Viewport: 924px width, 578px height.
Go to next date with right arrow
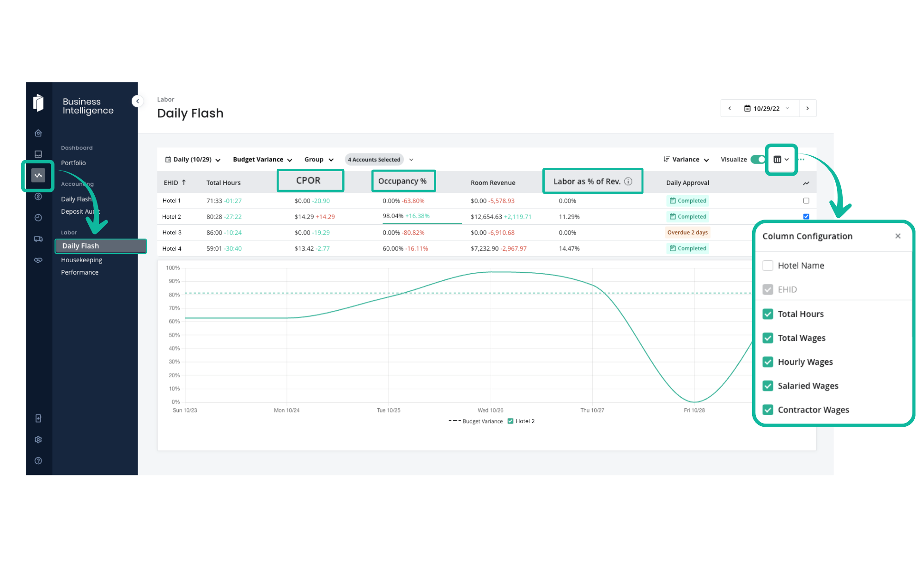coord(808,109)
